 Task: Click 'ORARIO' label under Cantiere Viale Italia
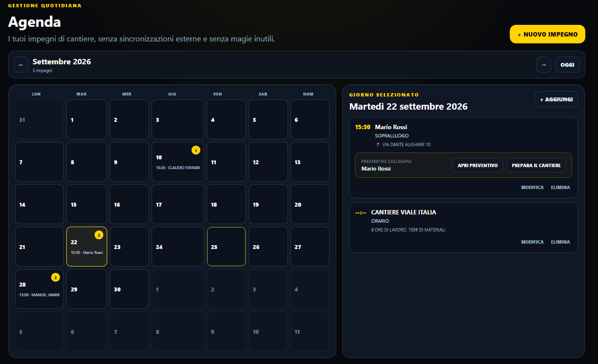click(x=380, y=221)
